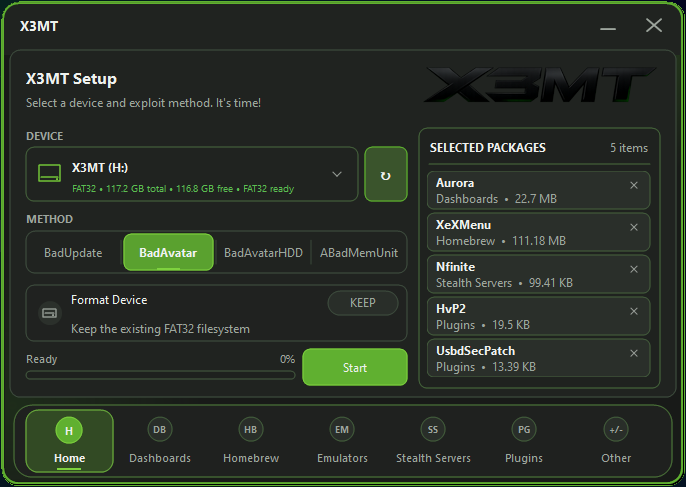Select the BadUpdate exploit method
The width and height of the screenshot is (686, 487).
click(x=73, y=252)
